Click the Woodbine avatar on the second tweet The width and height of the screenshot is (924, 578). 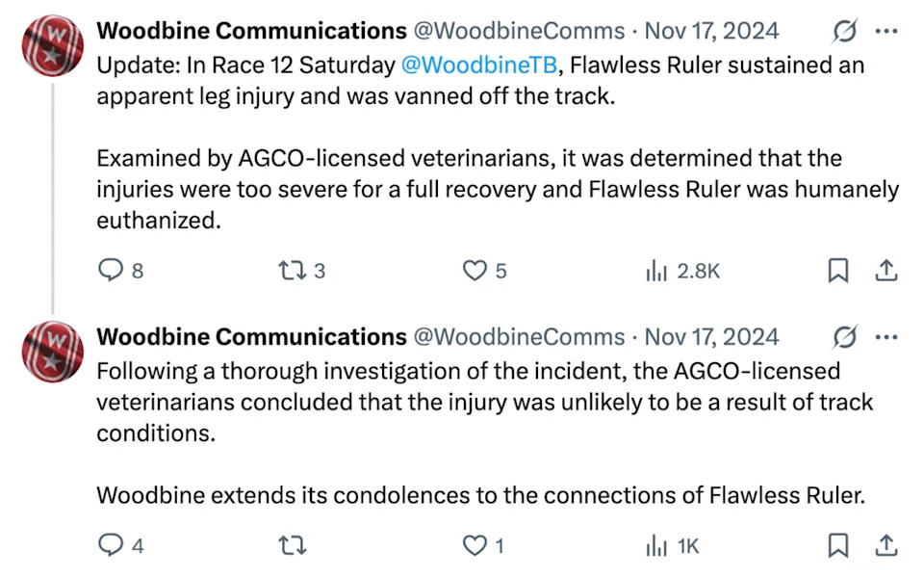pyautogui.click(x=52, y=352)
